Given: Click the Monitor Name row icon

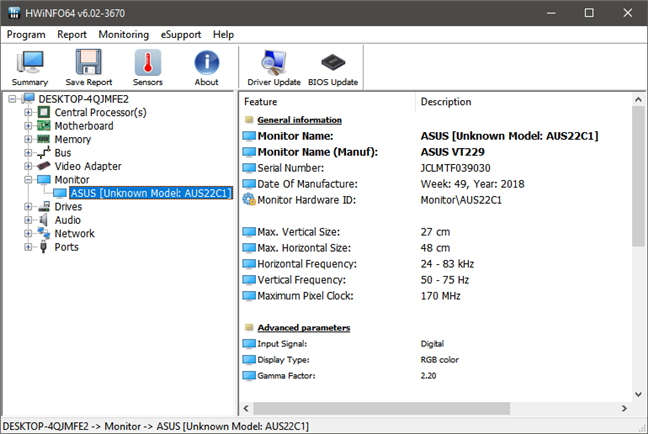Looking at the screenshot, I should click(x=249, y=136).
